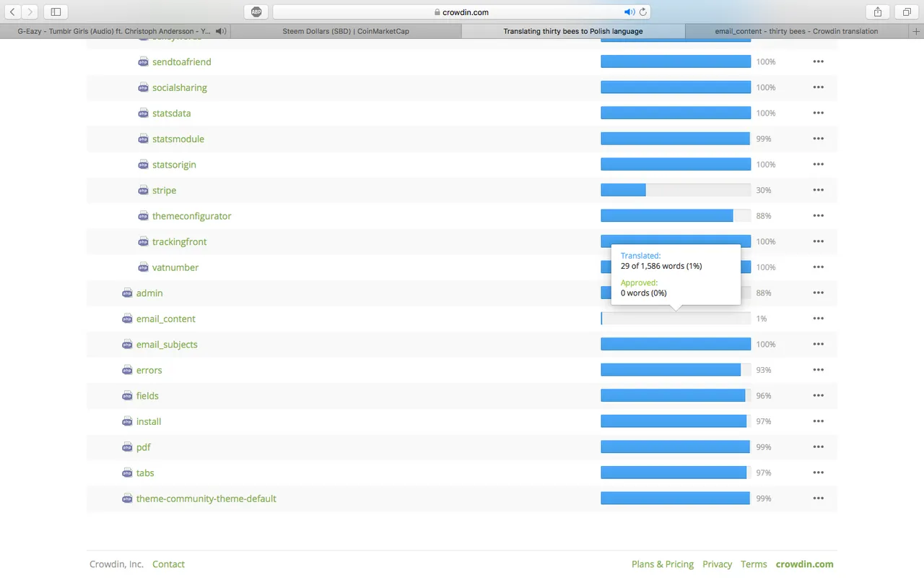This screenshot has width=924, height=578.
Task: Show all tabs overview button
Action: [x=907, y=12]
